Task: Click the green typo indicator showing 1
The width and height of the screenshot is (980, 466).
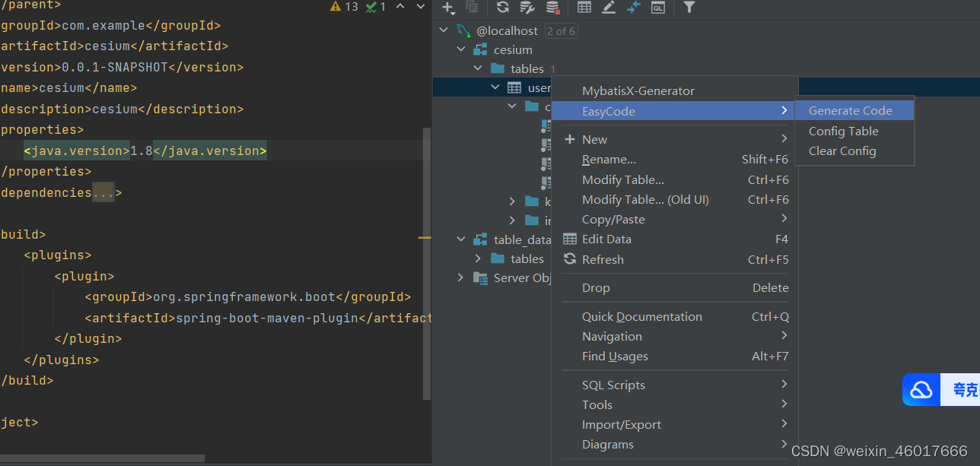Action: tap(376, 7)
